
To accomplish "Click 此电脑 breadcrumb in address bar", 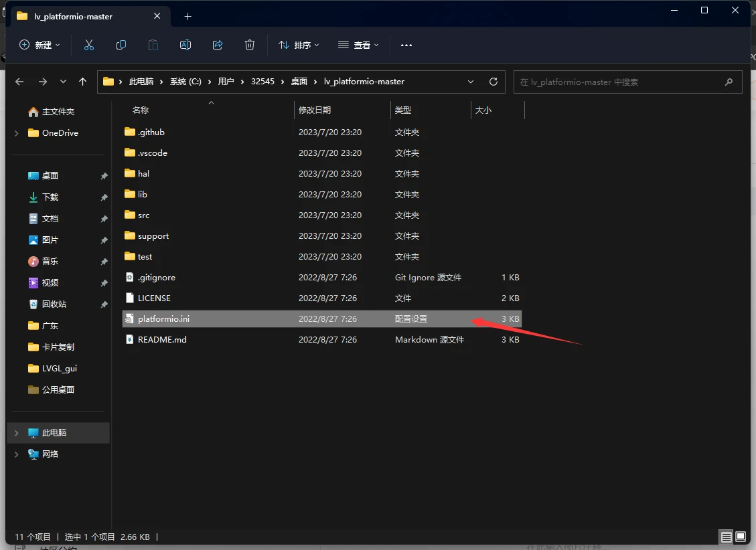I will (141, 82).
